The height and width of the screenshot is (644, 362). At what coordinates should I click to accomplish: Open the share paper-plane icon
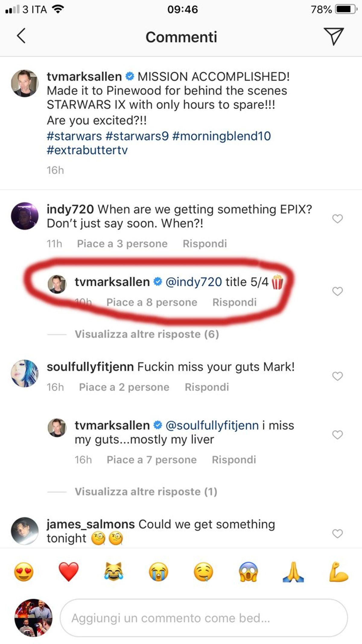coord(333,36)
